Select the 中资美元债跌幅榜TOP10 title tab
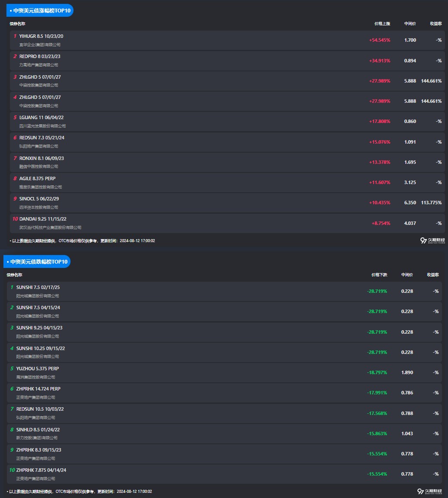The image size is (448, 498). tap(37, 261)
